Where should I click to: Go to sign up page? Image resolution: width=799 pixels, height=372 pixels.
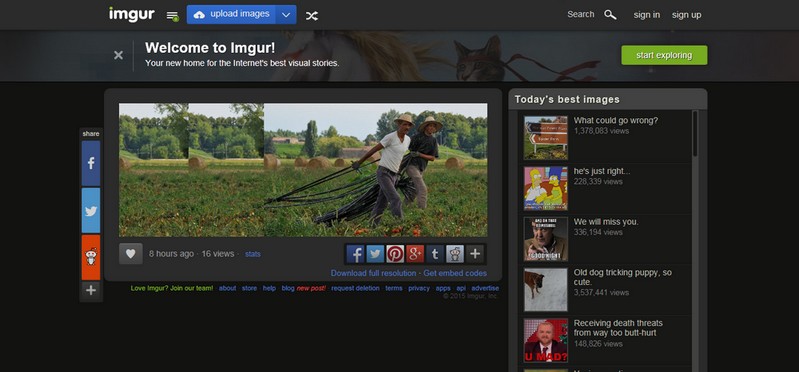pos(686,15)
